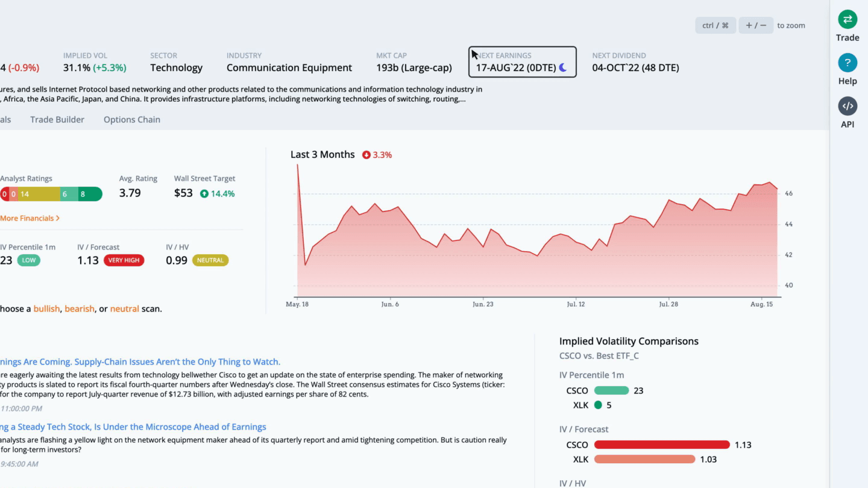
Task: Click the VERY HIGH IV/Forecast badge
Action: 124,260
